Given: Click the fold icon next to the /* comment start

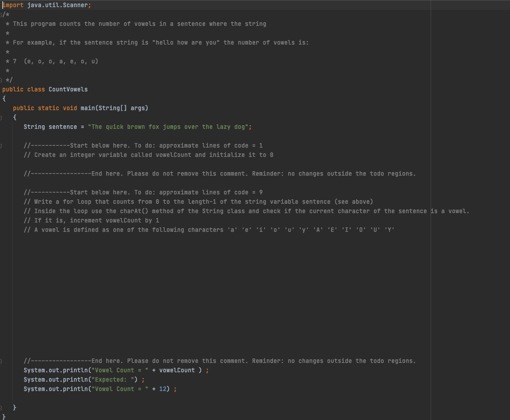Looking at the screenshot, I should (x=2, y=14).
